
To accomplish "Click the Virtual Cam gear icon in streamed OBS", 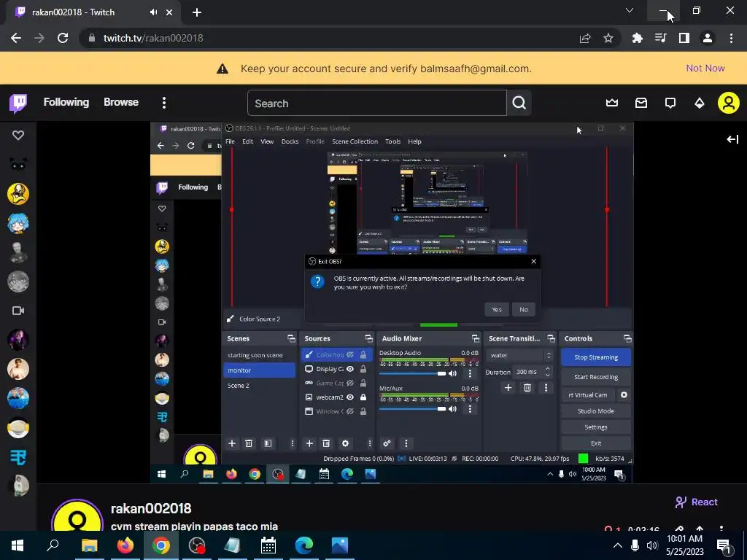I will (624, 394).
